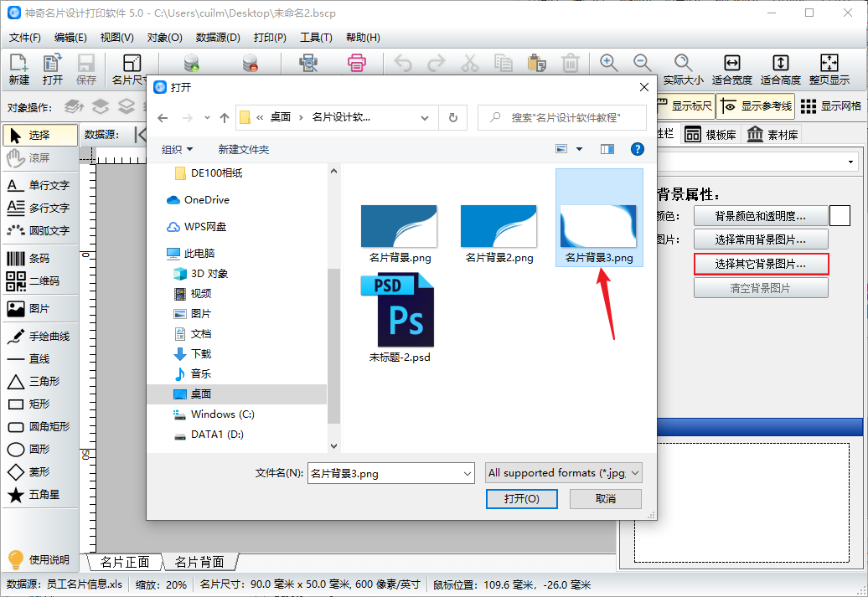868x597 pixels.
Task: Expand the 组织 (Organize) dropdown
Action: coord(177,149)
